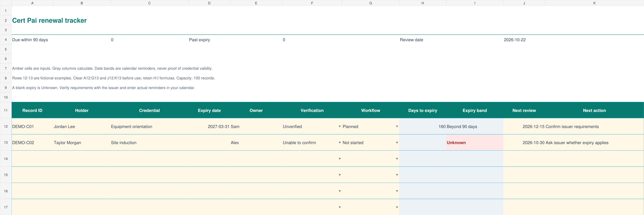
Task: Select empty Record ID input in row 14
Action: (x=32, y=159)
